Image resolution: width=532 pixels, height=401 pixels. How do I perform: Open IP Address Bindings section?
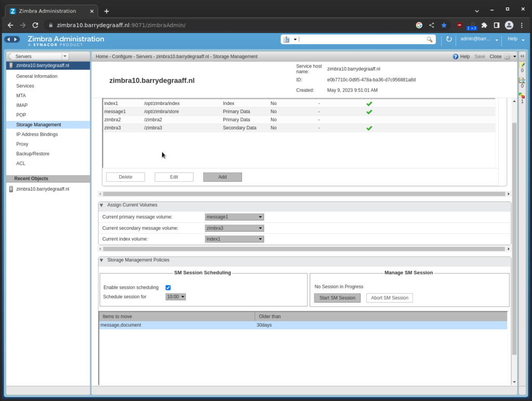tap(37, 135)
